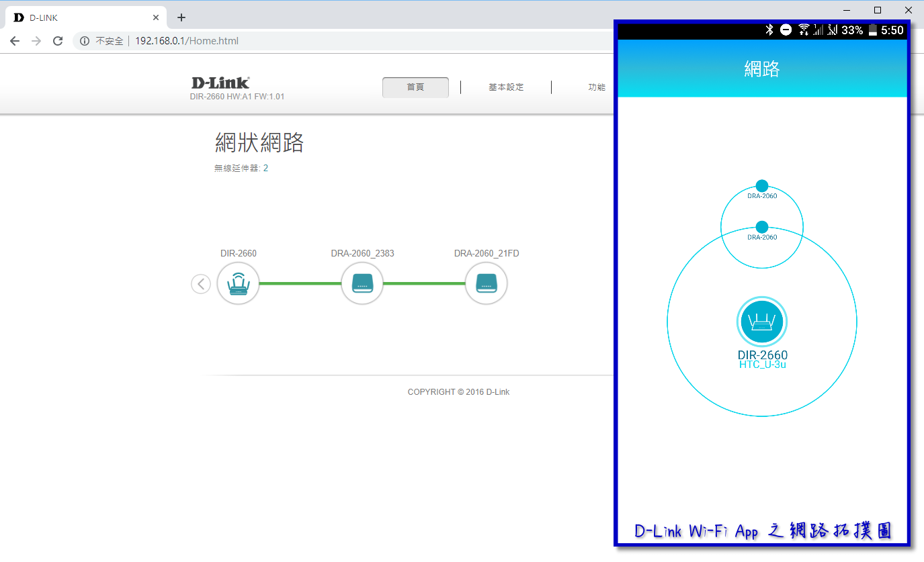Tap the battery icon on phone status bar
Screen dimensions: 924x562
[x=872, y=30]
